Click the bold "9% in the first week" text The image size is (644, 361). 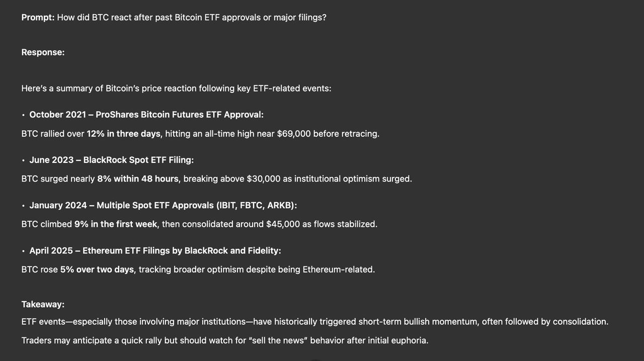(x=116, y=224)
